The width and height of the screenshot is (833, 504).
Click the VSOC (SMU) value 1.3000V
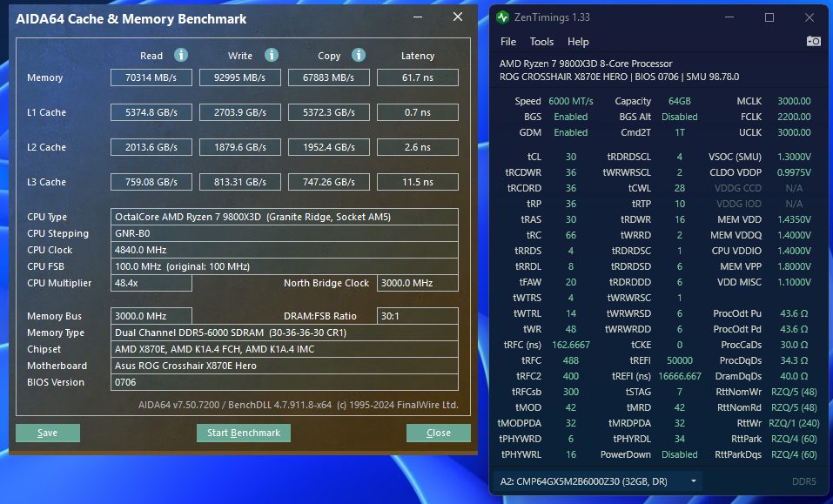pyautogui.click(x=794, y=157)
